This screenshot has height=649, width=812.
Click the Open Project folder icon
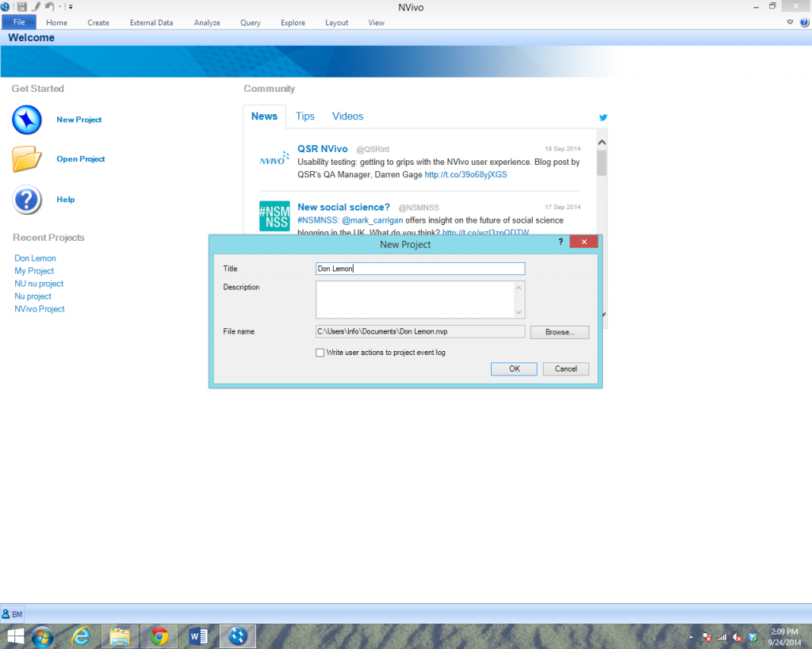coord(26,159)
